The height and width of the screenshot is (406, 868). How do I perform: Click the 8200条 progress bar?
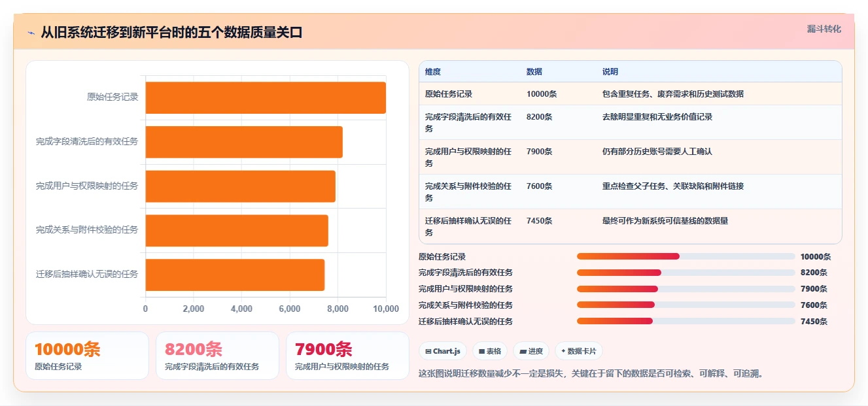pos(686,273)
